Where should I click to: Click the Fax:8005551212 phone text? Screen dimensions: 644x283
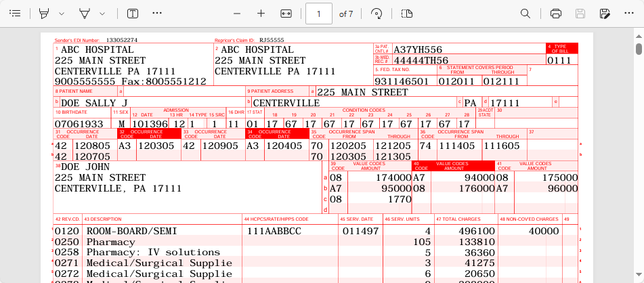point(164,81)
